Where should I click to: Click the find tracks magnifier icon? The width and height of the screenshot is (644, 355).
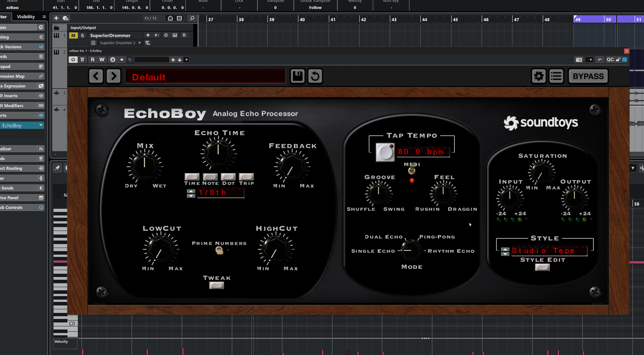pyautogui.click(x=192, y=18)
